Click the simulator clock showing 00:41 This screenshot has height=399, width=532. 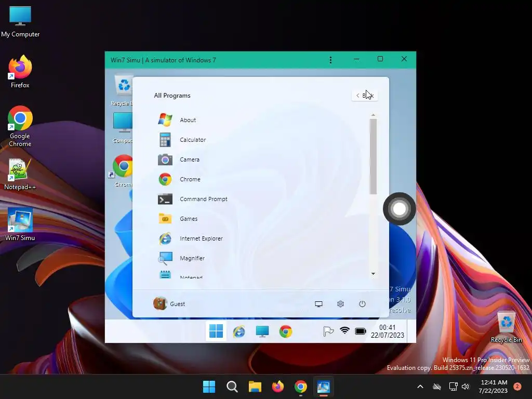pyautogui.click(x=388, y=331)
